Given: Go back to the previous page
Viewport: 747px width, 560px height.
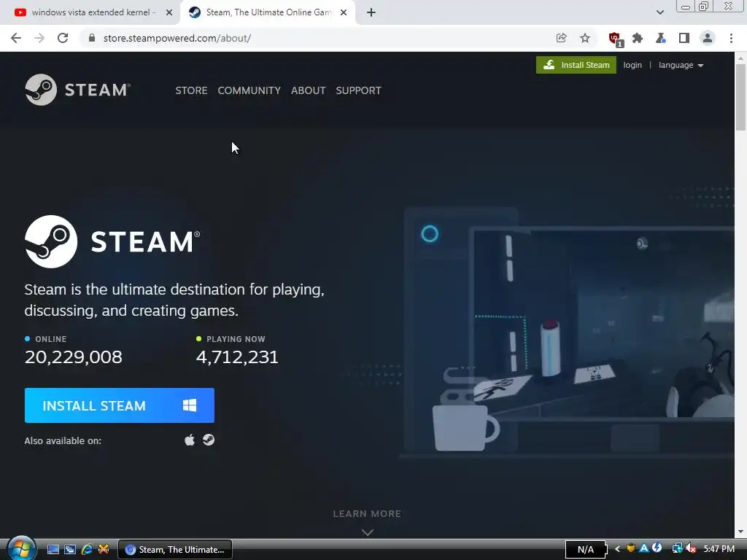Looking at the screenshot, I should point(16,38).
